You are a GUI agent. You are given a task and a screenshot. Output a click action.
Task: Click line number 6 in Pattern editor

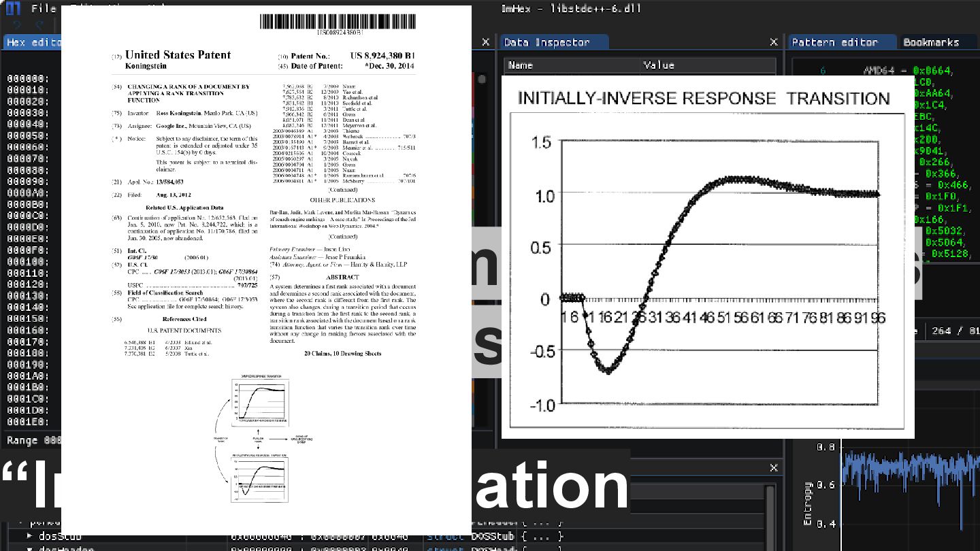tap(823, 70)
